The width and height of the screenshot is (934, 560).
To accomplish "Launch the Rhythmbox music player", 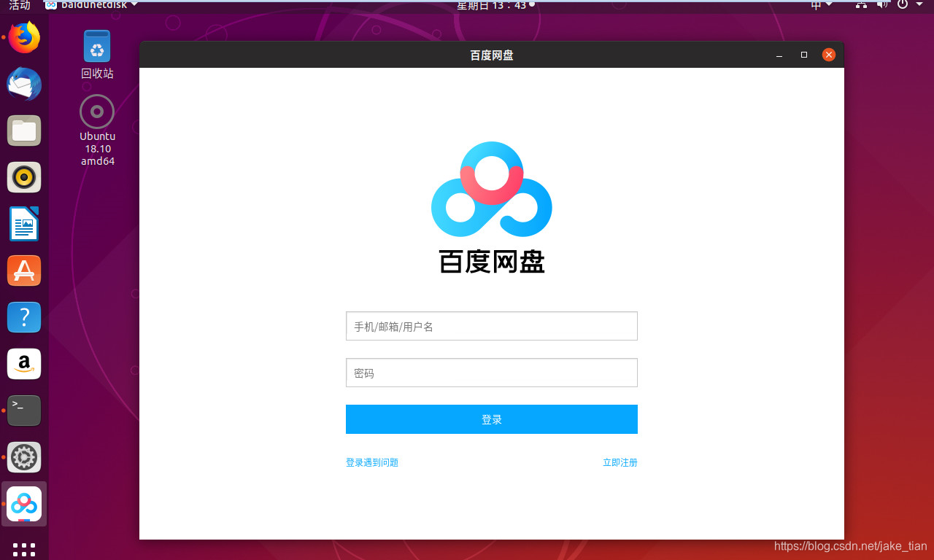I will coord(24,177).
